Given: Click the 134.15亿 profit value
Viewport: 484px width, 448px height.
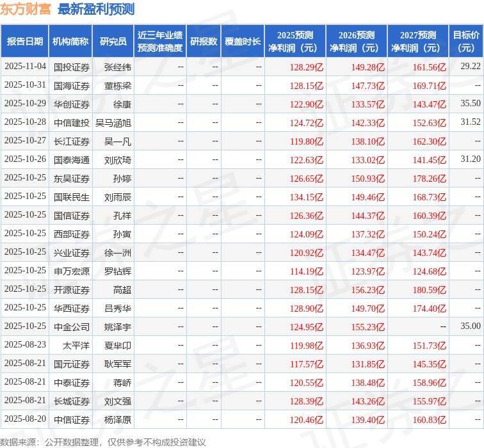Looking at the screenshot, I should coord(306,197).
